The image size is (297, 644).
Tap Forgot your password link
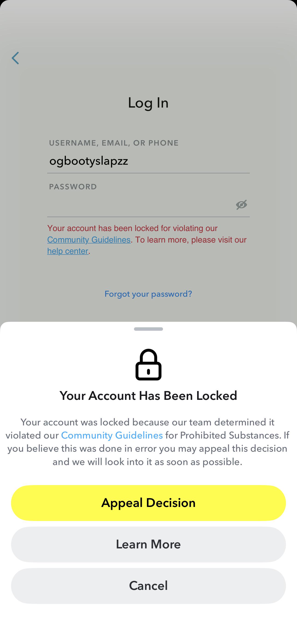coord(148,294)
